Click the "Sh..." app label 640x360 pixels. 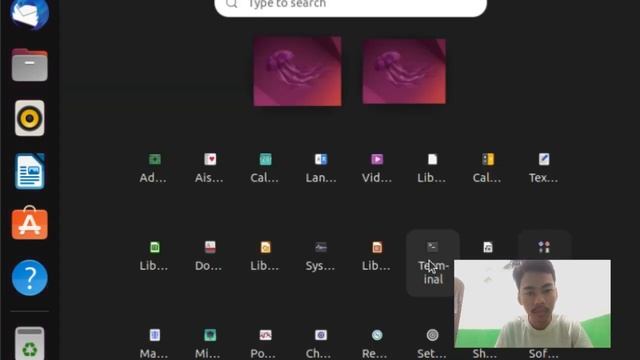click(x=484, y=353)
